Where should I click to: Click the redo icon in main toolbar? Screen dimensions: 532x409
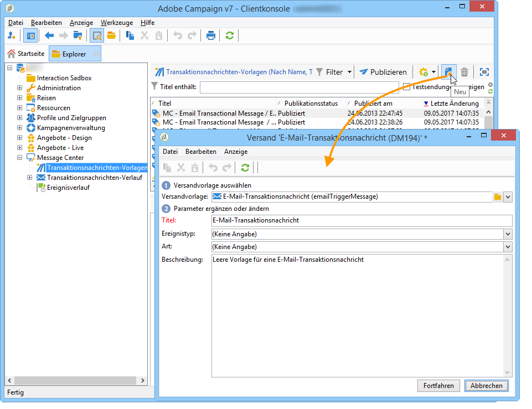[x=192, y=35]
